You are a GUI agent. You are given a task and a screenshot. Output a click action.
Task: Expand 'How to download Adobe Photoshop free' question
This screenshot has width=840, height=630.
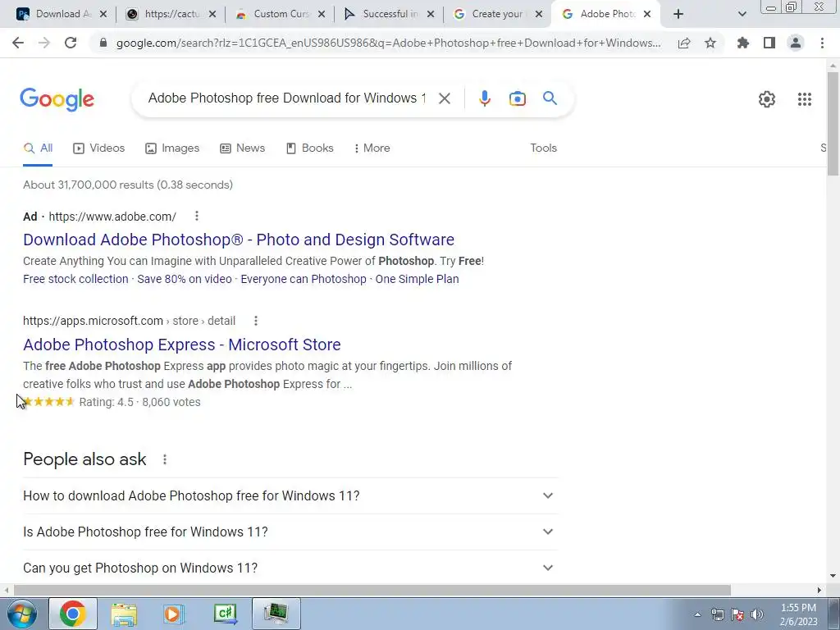click(x=290, y=496)
